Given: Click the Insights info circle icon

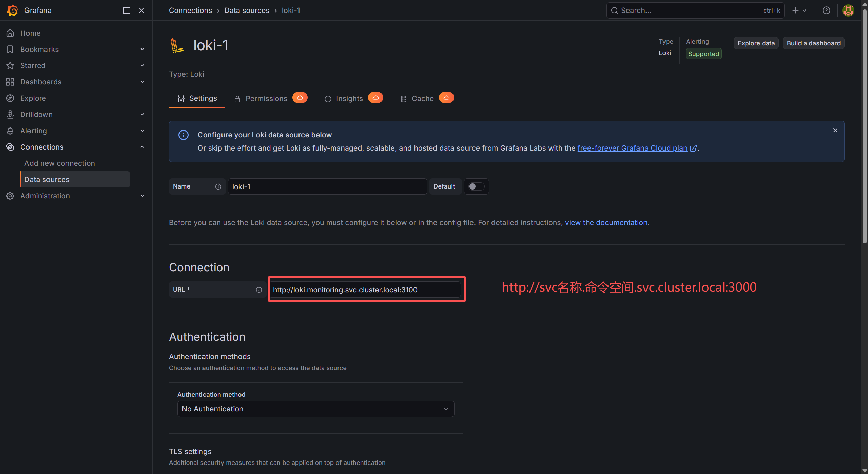Looking at the screenshot, I should coord(328,99).
